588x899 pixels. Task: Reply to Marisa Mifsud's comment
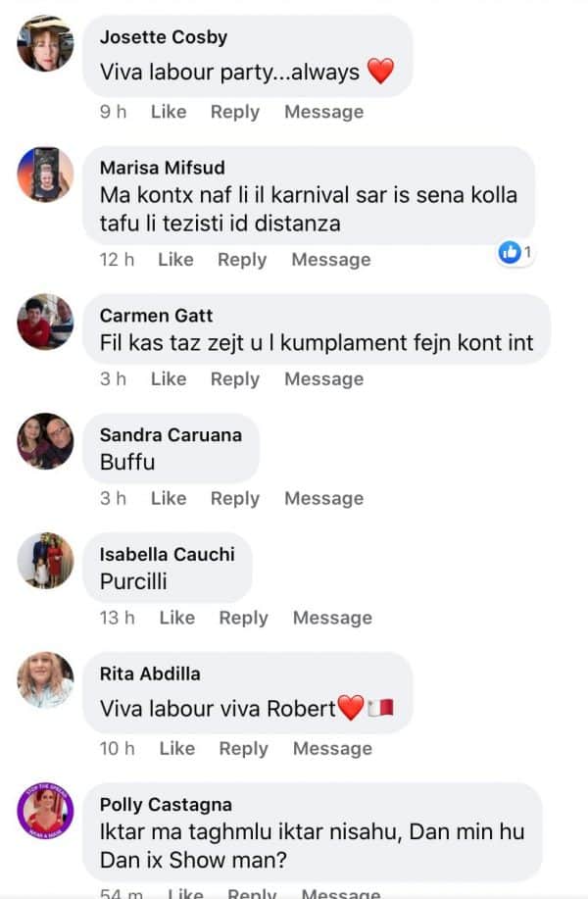coord(242,260)
